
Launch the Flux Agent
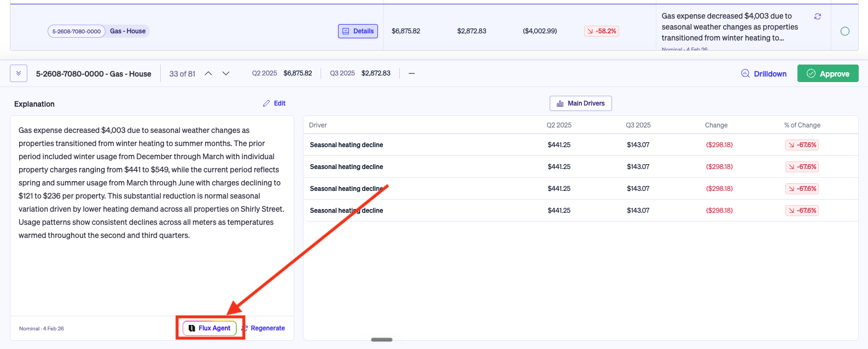[x=210, y=328]
